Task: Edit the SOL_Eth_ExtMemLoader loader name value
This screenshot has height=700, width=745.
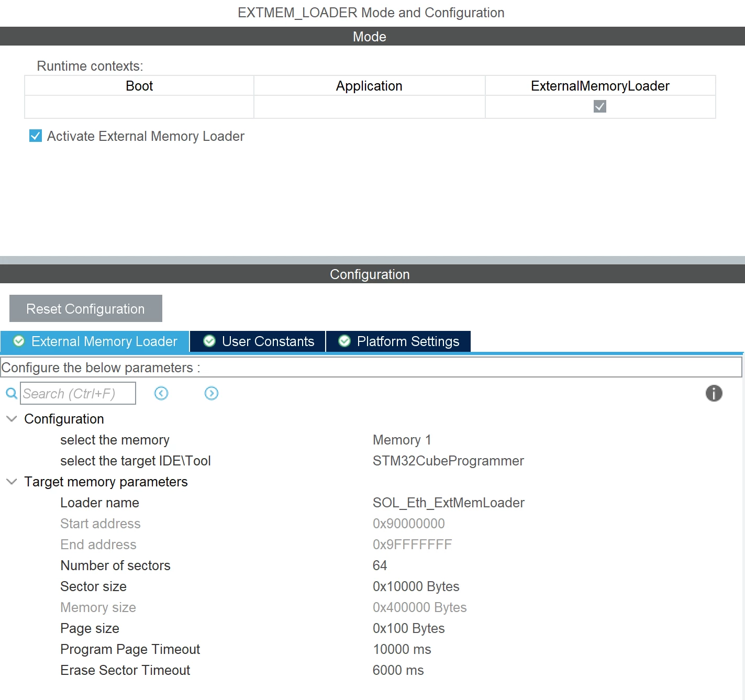Action: tap(449, 503)
